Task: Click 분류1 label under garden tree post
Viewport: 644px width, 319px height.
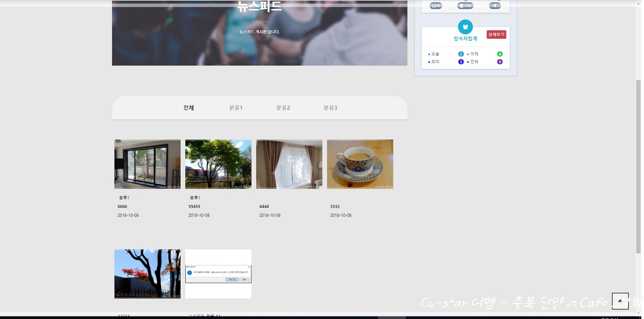Action: 195,198
